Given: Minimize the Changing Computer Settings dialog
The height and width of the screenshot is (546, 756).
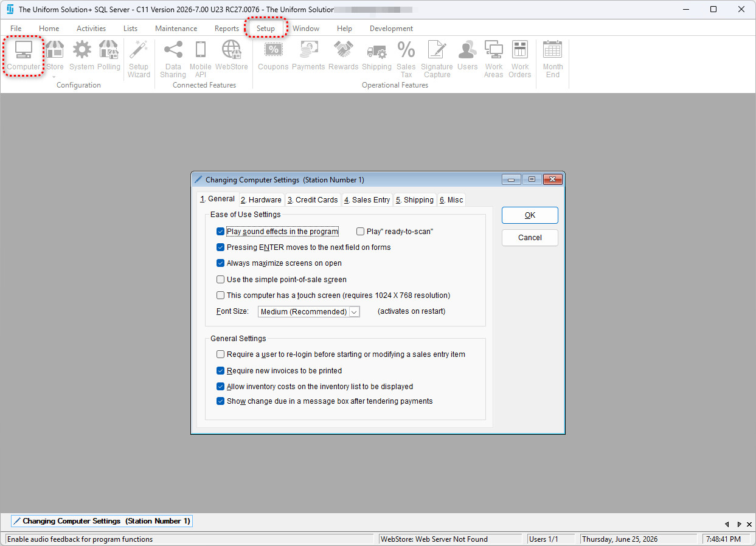Looking at the screenshot, I should (x=512, y=179).
